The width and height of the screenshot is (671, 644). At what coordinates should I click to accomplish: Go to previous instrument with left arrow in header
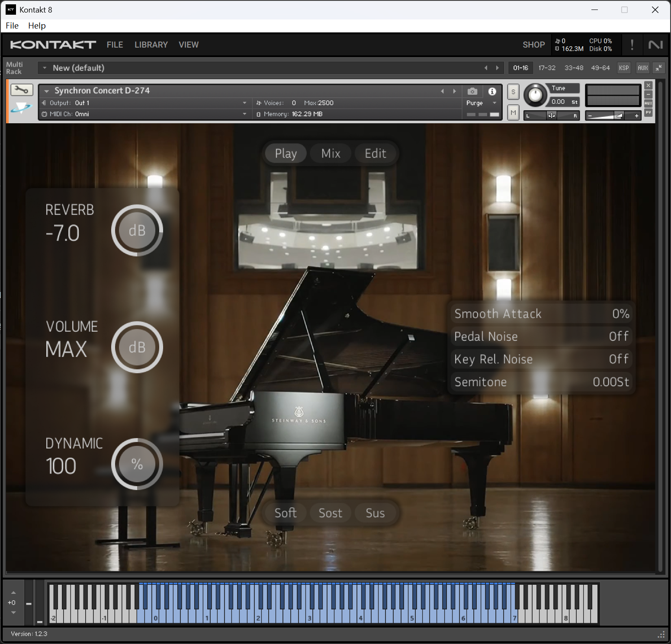[x=442, y=91]
